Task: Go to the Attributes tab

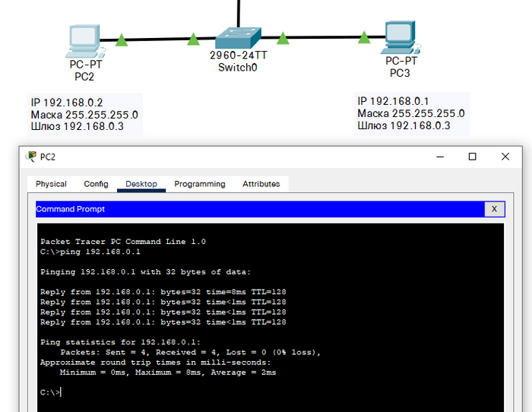Action: point(261,184)
